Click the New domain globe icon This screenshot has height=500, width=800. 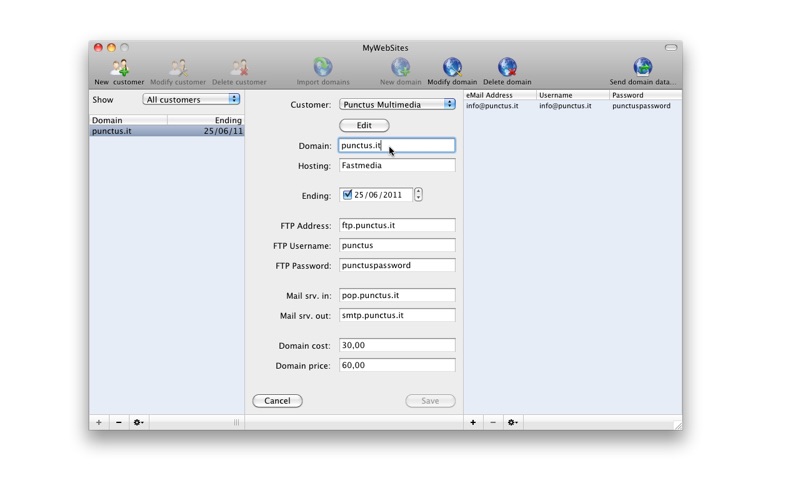(x=400, y=68)
